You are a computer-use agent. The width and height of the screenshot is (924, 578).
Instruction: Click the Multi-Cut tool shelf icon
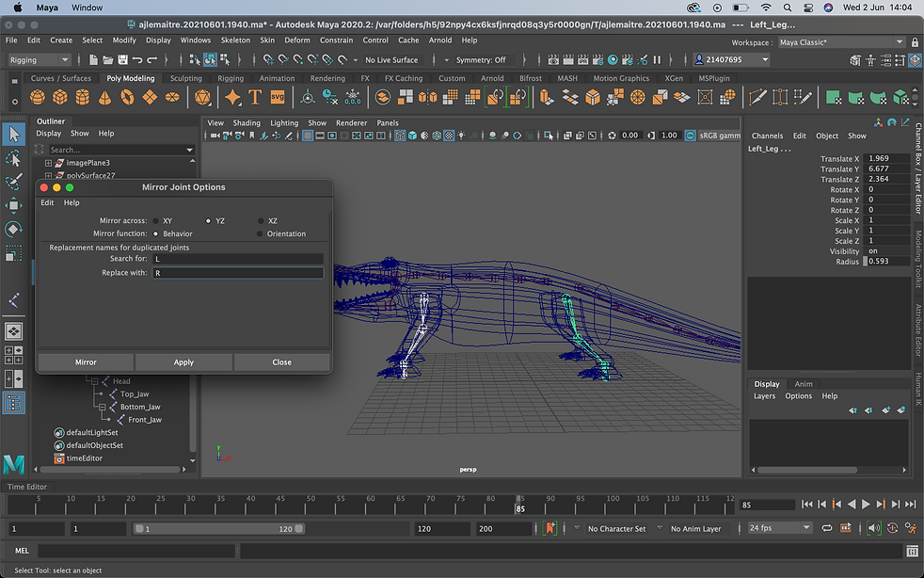[x=757, y=97]
